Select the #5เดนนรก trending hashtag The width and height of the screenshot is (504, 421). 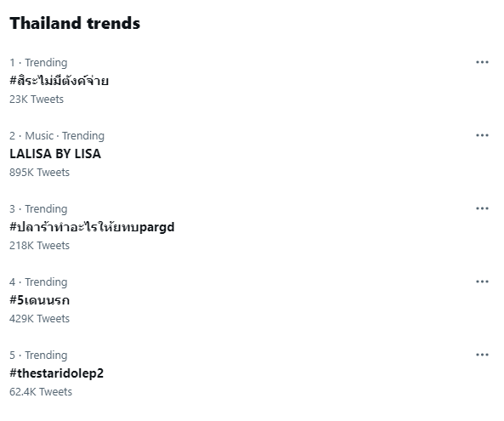coord(40,300)
